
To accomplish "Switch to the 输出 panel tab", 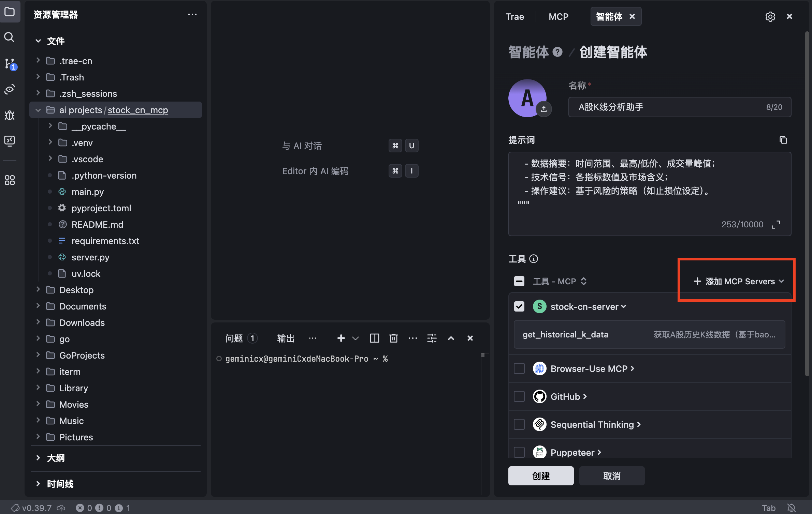I will click(286, 338).
